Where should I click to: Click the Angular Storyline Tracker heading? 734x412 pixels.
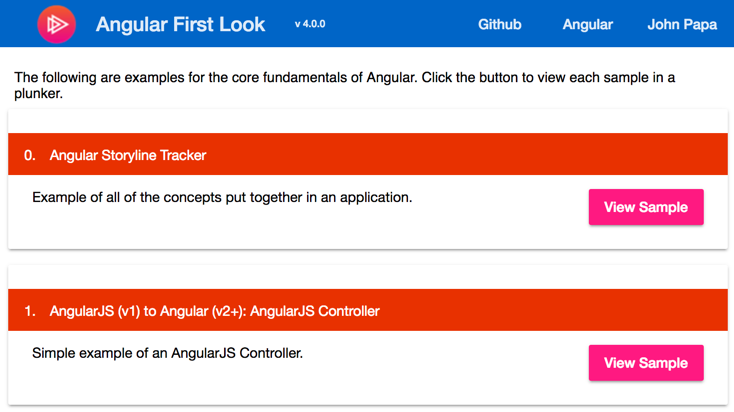pos(128,155)
